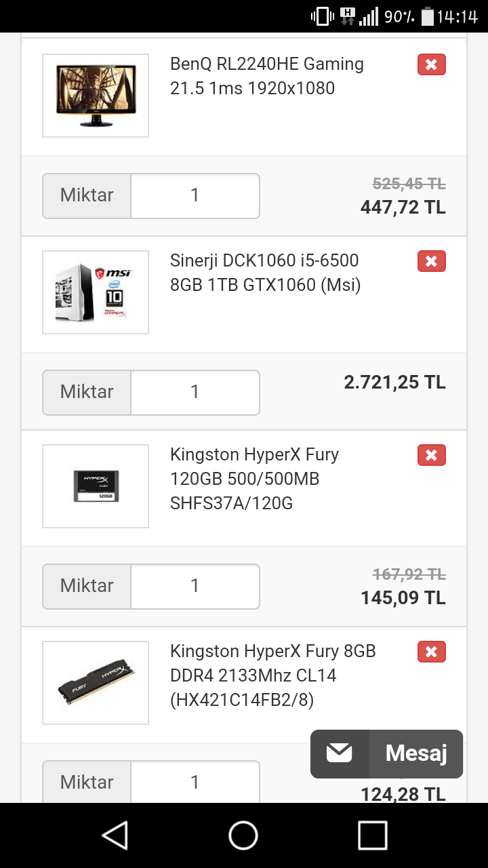Open Sinerji DCK1060 i5-6500 product link
The width and height of the screenshot is (488, 868).
click(x=265, y=273)
